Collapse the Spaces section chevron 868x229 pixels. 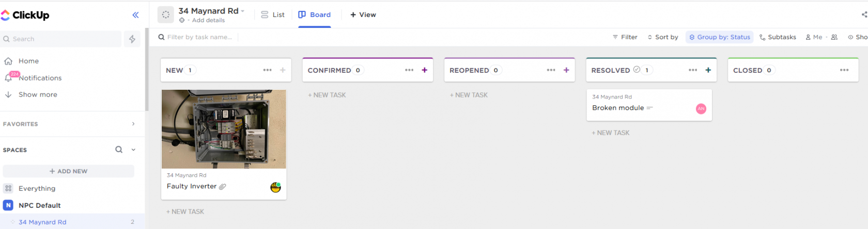pos(133,150)
